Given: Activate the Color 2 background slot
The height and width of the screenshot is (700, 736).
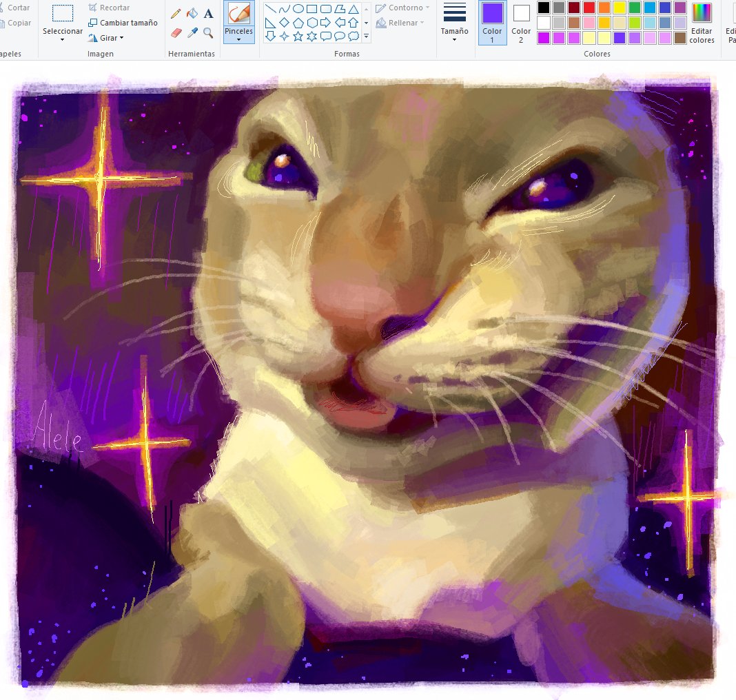Looking at the screenshot, I should [521, 23].
